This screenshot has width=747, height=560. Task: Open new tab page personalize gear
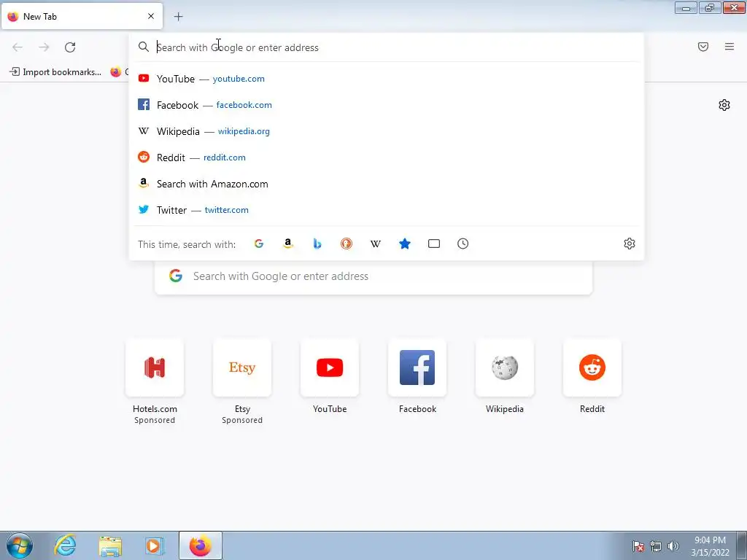pyautogui.click(x=724, y=105)
